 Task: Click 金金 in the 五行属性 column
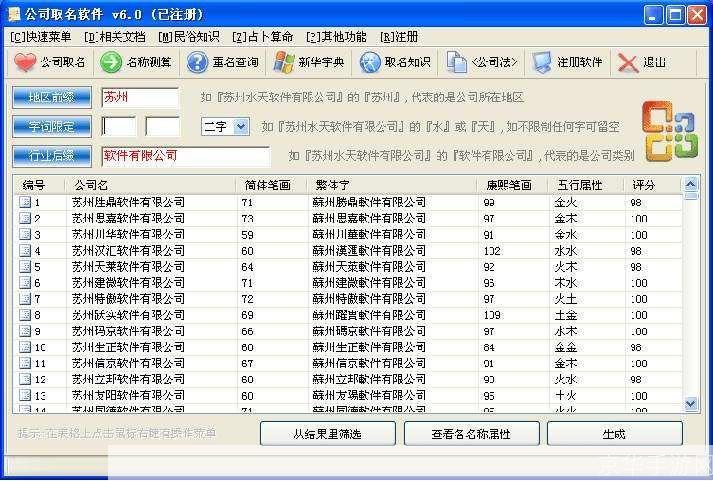click(566, 347)
